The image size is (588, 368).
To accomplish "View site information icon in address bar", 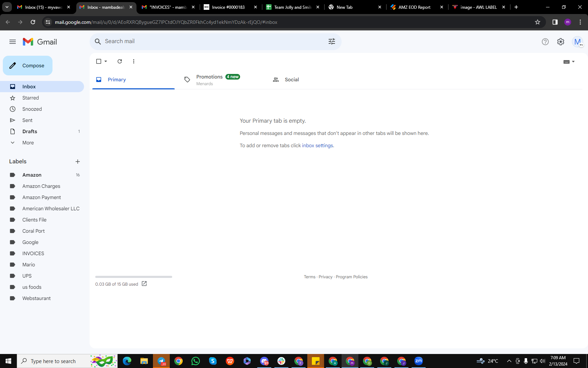I will tap(48, 22).
